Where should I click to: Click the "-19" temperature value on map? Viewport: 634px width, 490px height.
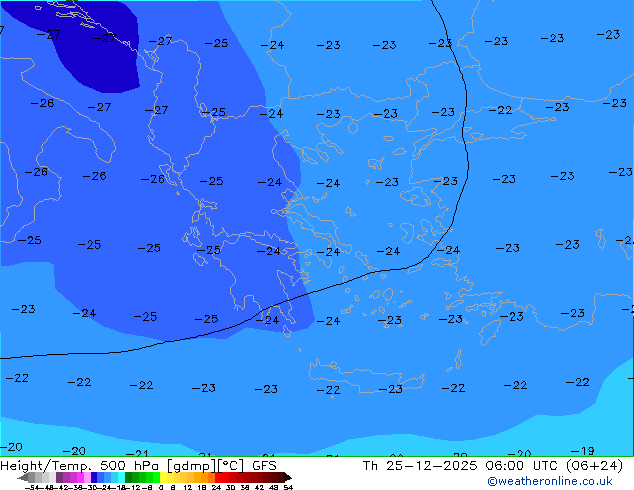pyautogui.click(x=582, y=450)
